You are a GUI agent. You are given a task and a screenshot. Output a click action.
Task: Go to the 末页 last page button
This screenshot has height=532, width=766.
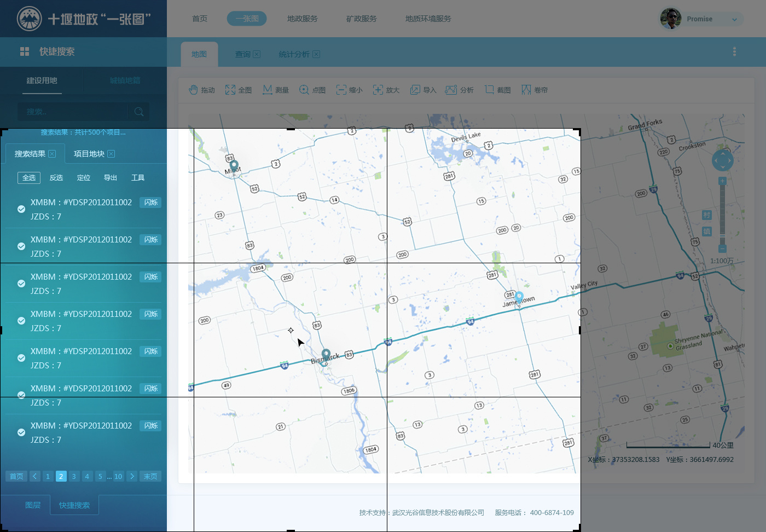click(150, 476)
